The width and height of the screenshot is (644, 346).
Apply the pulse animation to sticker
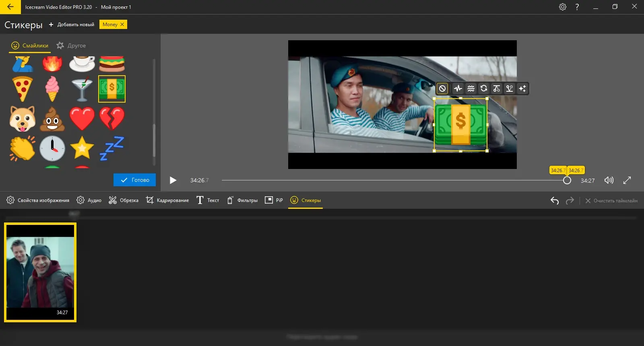coord(458,89)
